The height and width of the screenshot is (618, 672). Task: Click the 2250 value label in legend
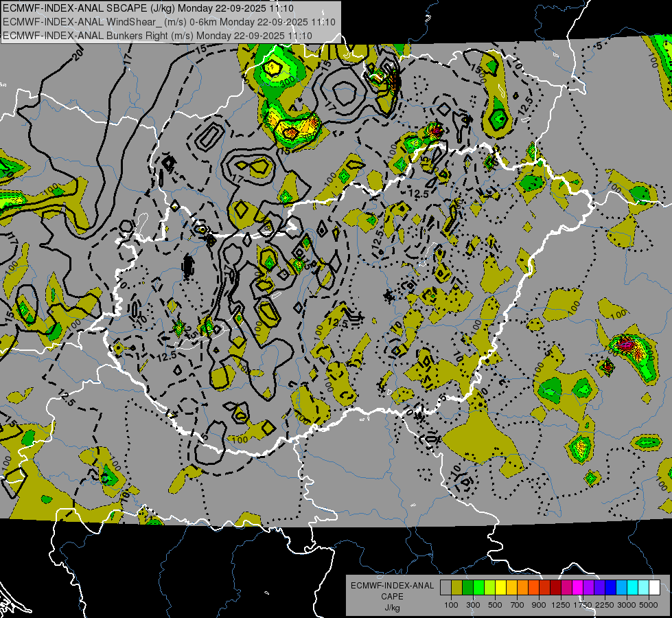605,605
